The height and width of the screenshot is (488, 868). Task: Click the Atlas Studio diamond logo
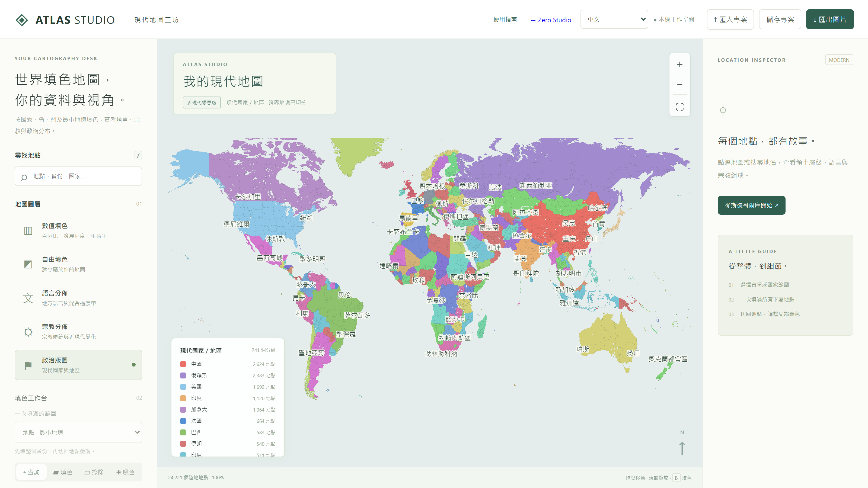(22, 20)
